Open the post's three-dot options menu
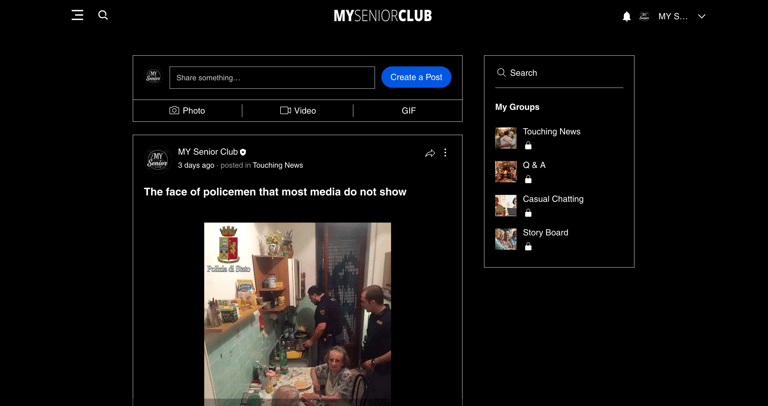Image resolution: width=768 pixels, height=406 pixels. [445, 153]
